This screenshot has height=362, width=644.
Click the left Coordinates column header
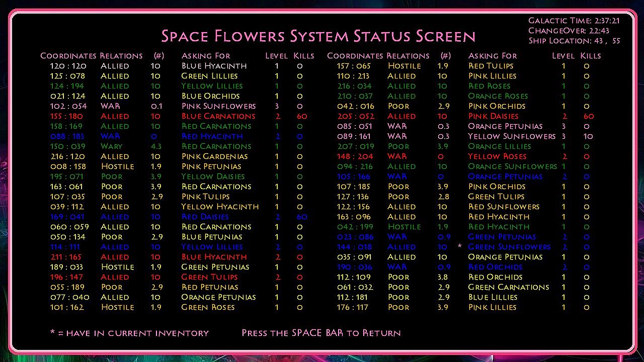[x=68, y=56]
